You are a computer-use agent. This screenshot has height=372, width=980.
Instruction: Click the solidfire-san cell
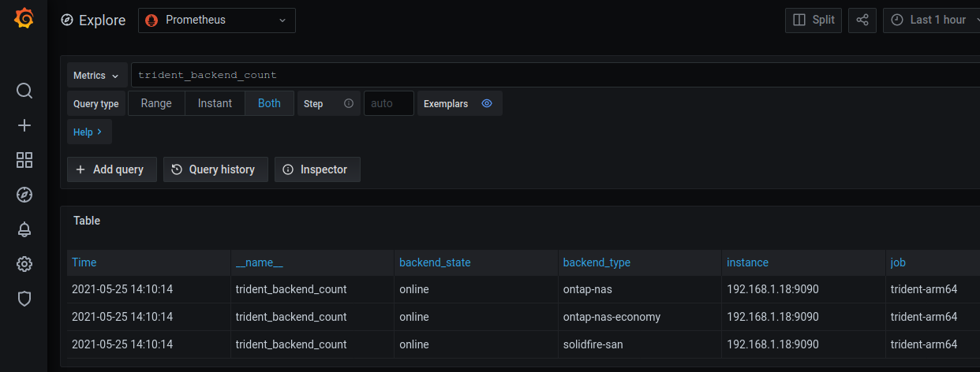[639, 344]
